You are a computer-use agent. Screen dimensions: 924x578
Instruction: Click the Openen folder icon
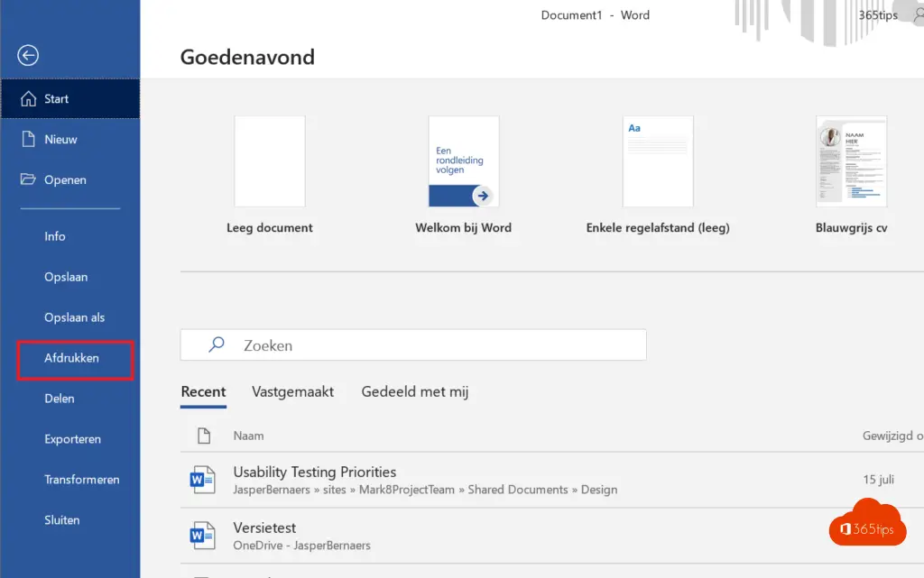click(x=28, y=180)
